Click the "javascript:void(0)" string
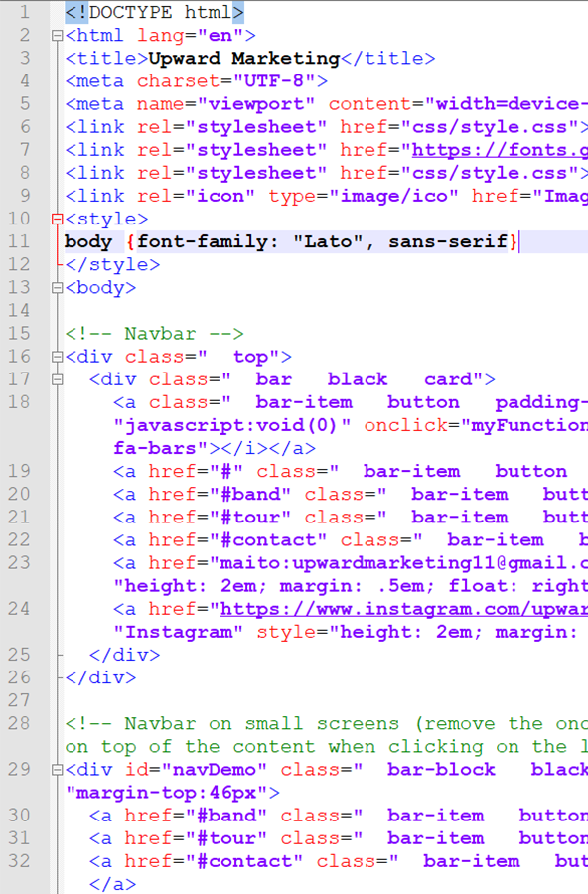Screen dimensions: 588x894 point(232,426)
